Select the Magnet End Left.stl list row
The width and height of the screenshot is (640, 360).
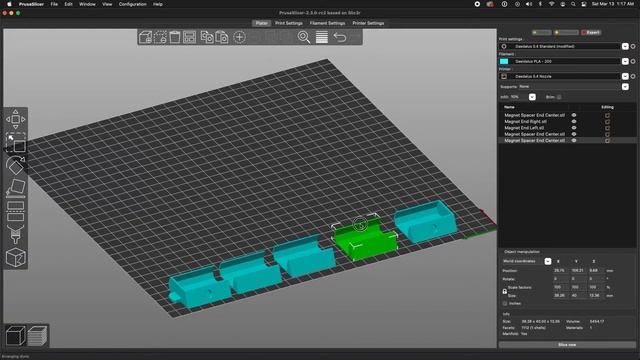(524, 128)
